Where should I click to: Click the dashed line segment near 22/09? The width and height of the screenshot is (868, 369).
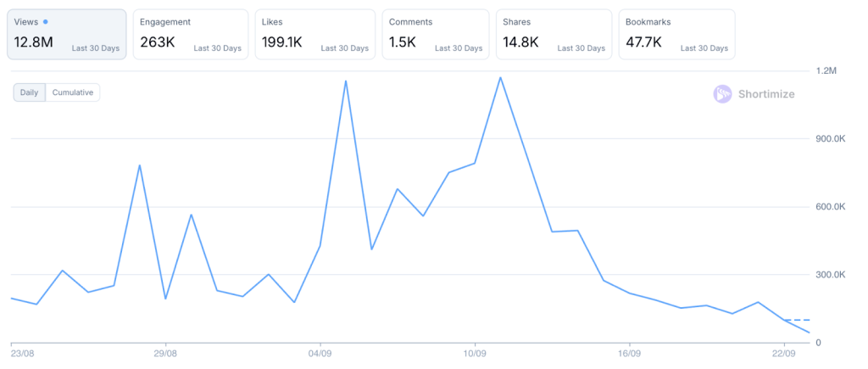(x=797, y=320)
